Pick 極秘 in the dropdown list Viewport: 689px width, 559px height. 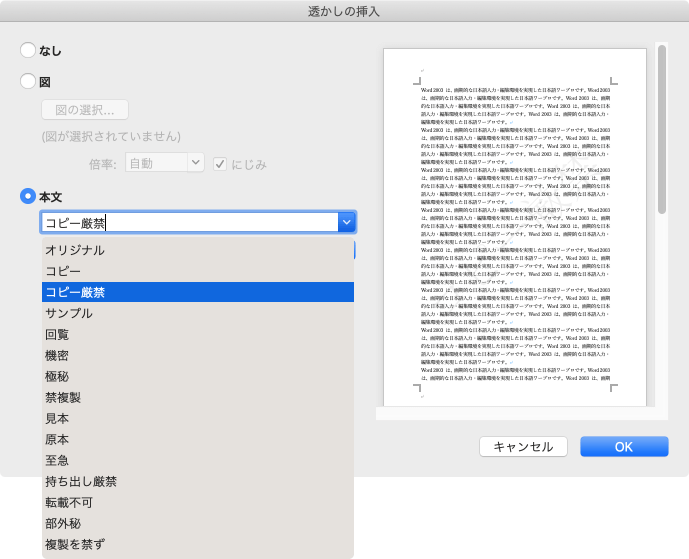pos(198,377)
